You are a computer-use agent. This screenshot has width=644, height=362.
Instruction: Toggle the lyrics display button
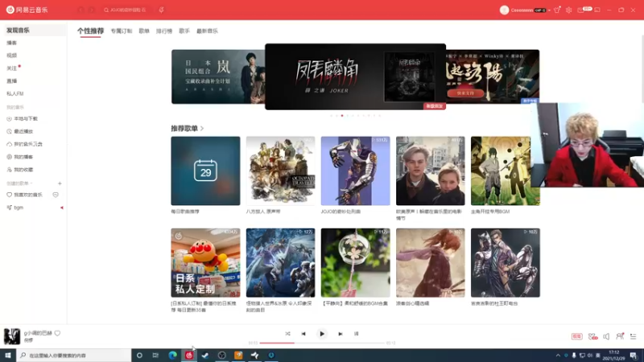point(356,334)
